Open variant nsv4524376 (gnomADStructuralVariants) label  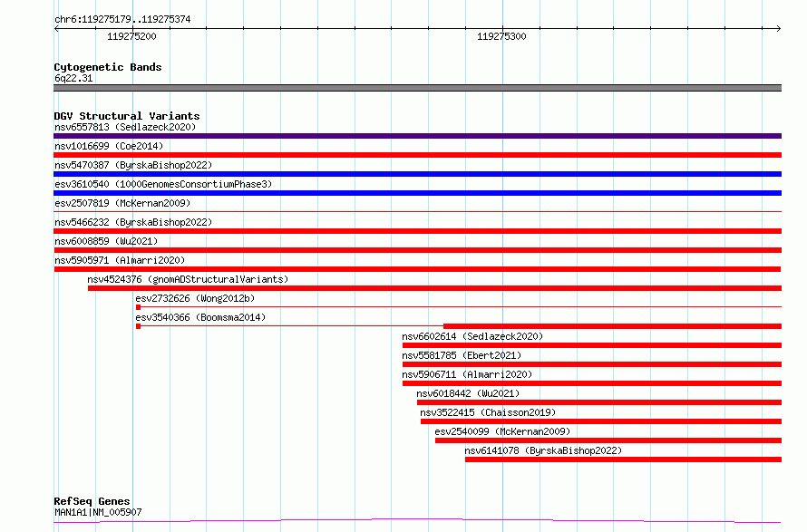click(x=188, y=279)
